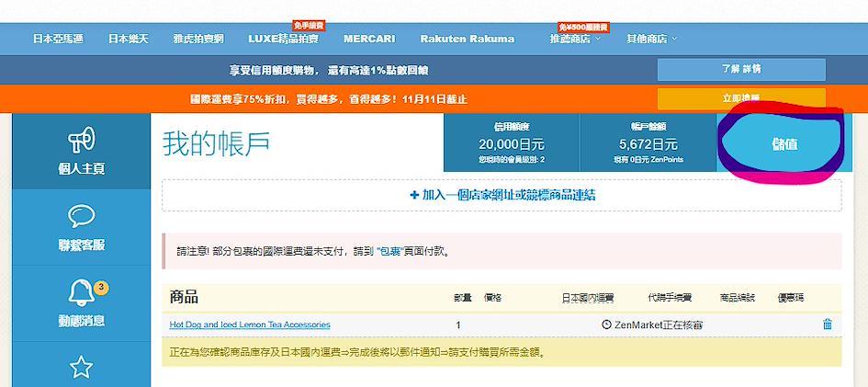Click the 了解 詳情 button
Viewport: 868px width, 387px height.
click(741, 69)
